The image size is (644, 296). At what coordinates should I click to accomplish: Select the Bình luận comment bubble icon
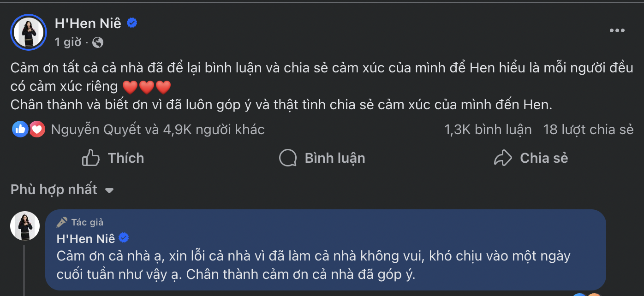click(x=288, y=158)
